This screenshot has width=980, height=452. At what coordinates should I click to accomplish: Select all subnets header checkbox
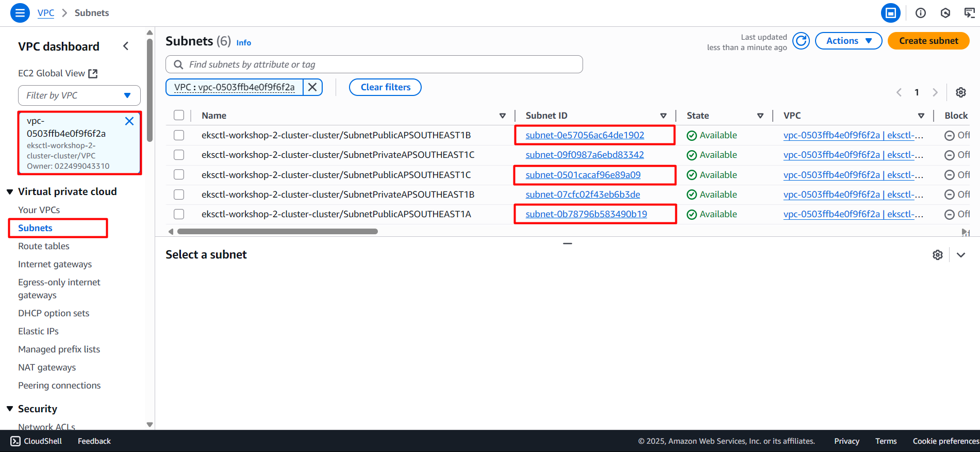point(179,116)
